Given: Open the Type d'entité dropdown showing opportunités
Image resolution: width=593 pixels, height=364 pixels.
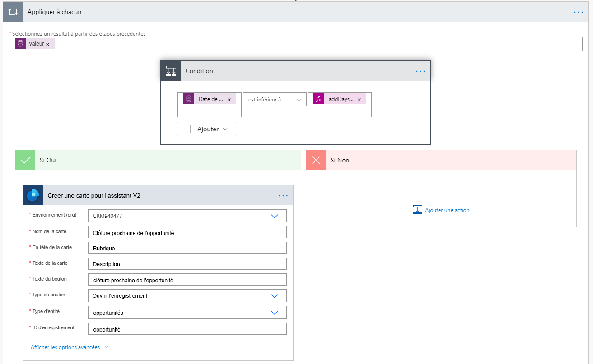Looking at the screenshot, I should [274, 312].
